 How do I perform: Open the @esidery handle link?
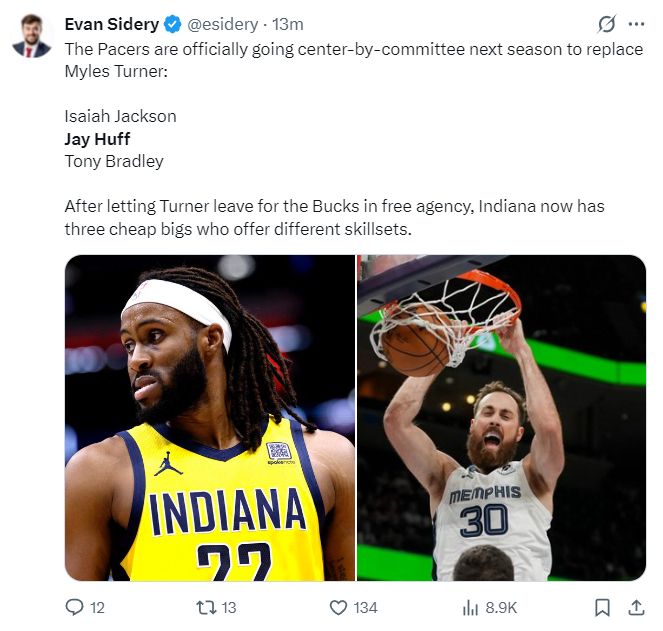click(222, 24)
